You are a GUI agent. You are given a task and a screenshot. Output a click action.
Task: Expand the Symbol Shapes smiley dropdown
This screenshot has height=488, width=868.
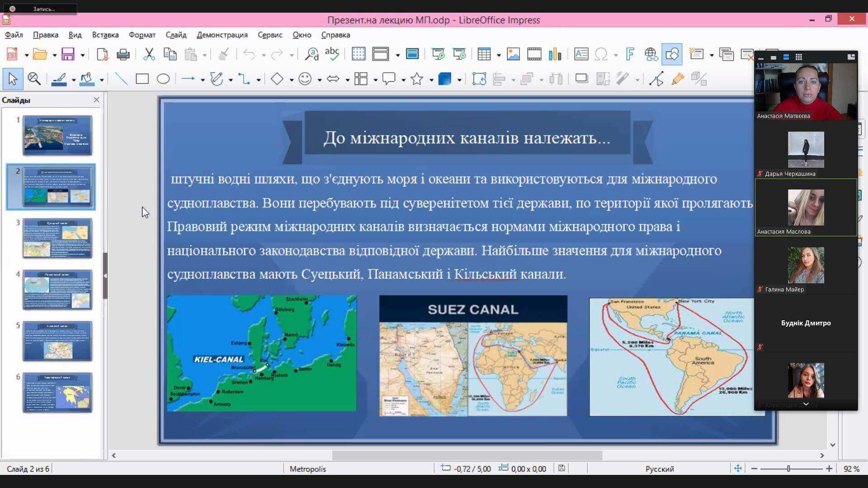(319, 80)
